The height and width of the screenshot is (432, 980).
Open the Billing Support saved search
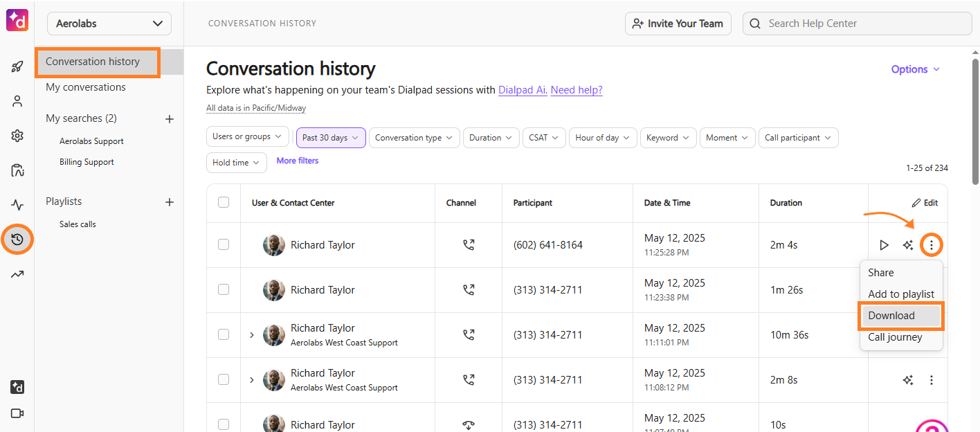point(87,162)
